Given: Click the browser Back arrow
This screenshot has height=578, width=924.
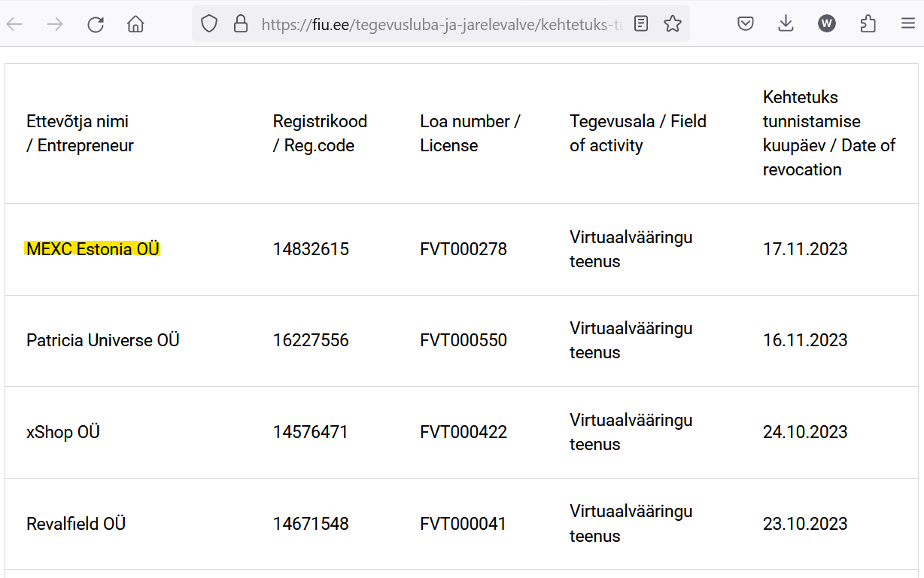Looking at the screenshot, I should pos(15,24).
